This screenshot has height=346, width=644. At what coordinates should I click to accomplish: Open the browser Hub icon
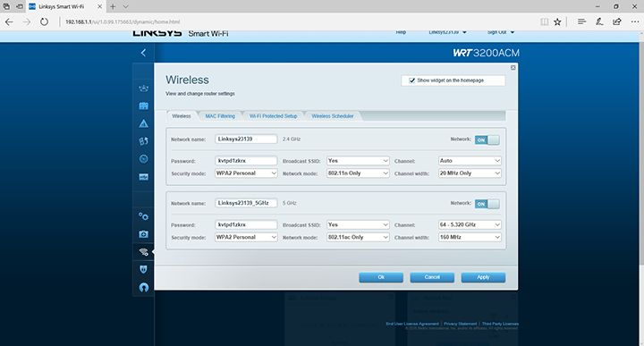581,21
